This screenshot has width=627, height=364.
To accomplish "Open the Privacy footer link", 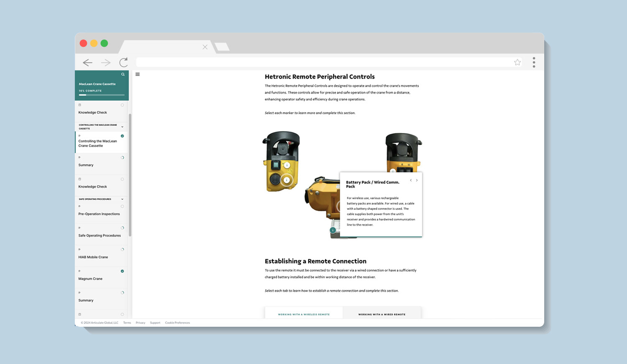I will [x=140, y=323].
